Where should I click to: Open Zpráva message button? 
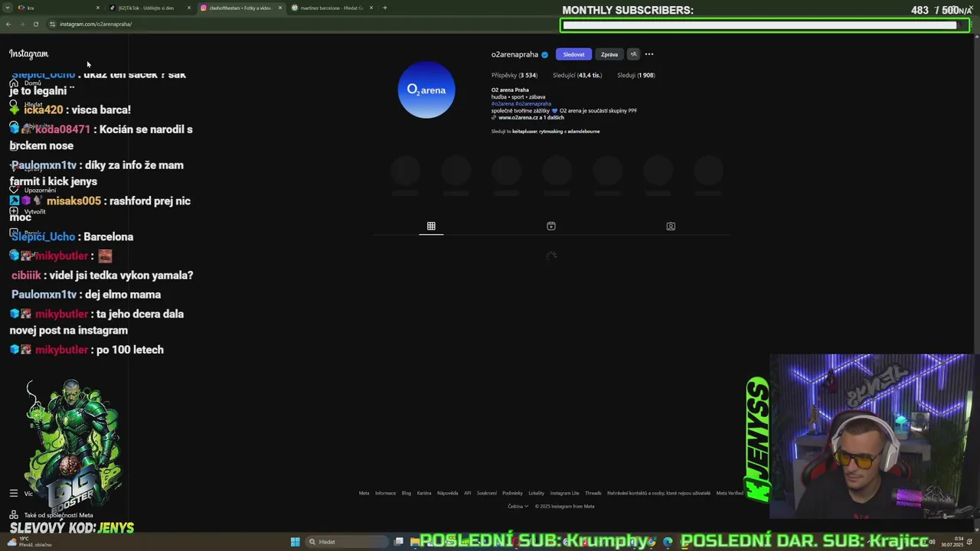click(x=609, y=54)
